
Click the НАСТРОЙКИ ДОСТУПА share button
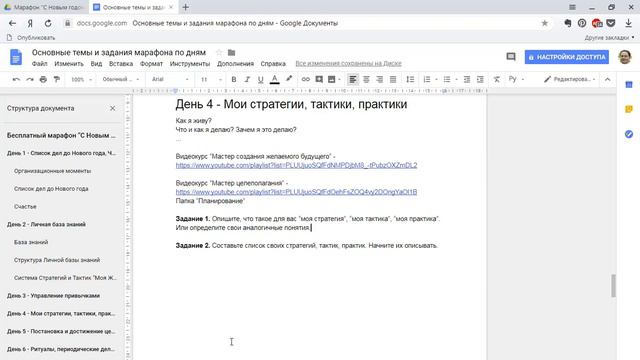coord(567,57)
